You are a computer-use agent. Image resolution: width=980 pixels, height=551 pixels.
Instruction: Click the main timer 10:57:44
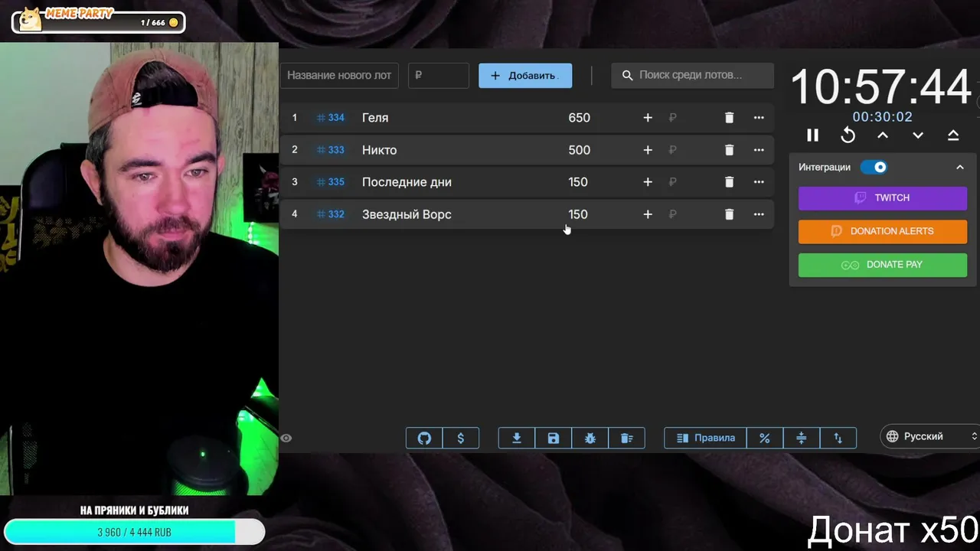tap(880, 86)
